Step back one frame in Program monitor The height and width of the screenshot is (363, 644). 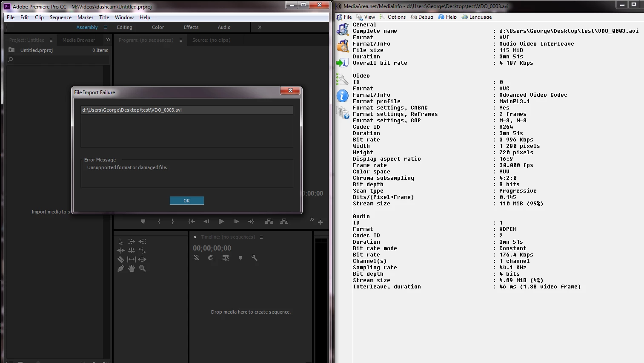point(206,222)
